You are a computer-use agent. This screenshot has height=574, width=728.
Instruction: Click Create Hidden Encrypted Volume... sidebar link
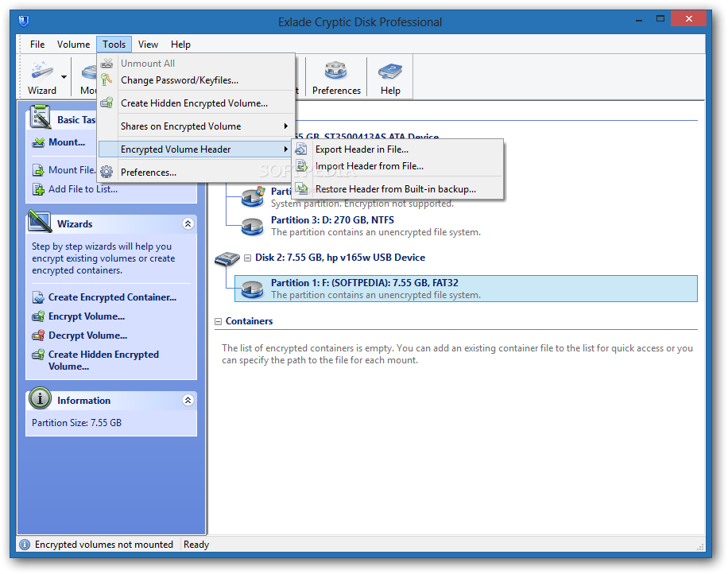click(x=103, y=360)
